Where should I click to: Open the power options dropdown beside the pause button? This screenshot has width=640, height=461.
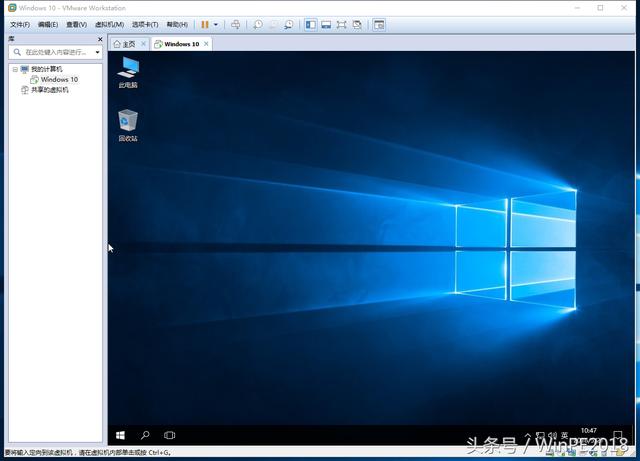pos(216,25)
